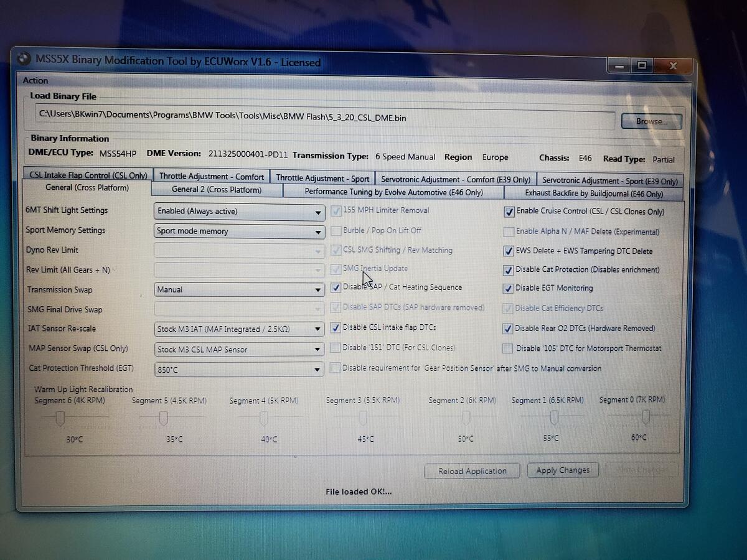Open the Exhaust Backfire by Buildjournal tab
Viewport: 747px width, 560px height.
593,194
